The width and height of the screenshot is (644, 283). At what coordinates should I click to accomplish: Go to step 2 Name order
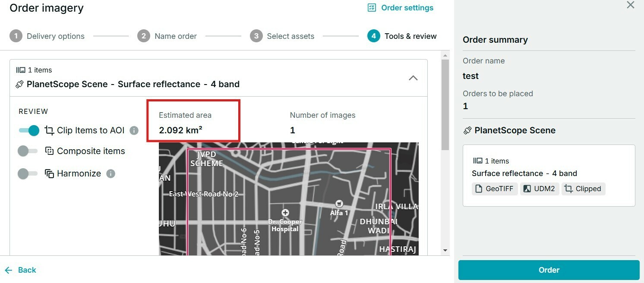pyautogui.click(x=167, y=36)
